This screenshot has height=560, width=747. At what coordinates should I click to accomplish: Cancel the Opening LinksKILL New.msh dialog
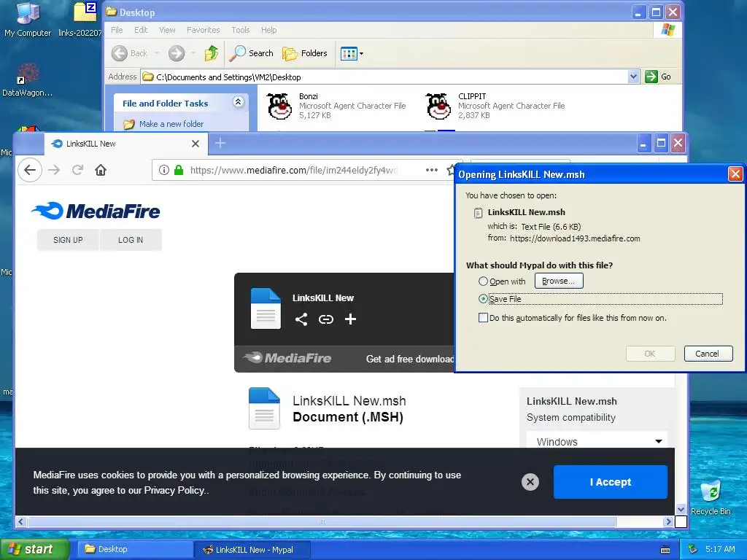(x=708, y=354)
